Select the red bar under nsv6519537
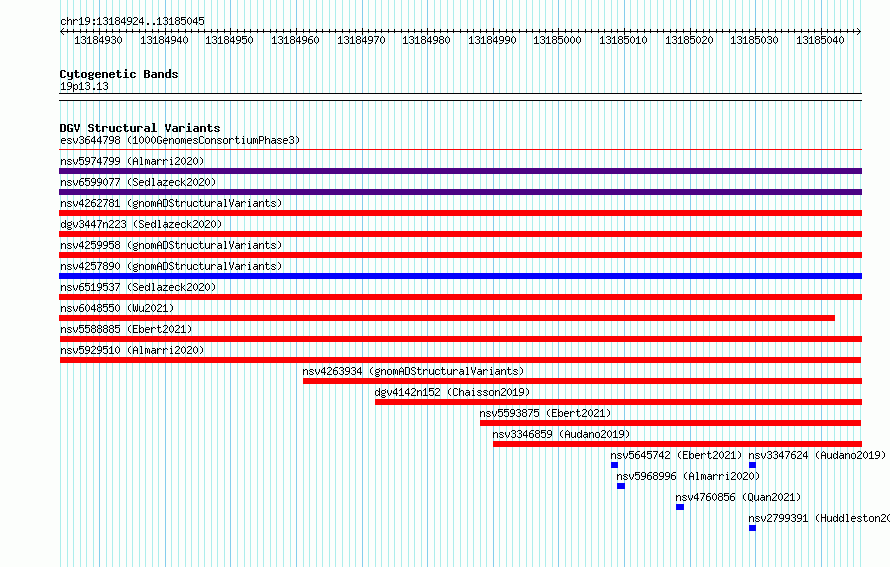890x567 pixels. pyautogui.click(x=460, y=297)
